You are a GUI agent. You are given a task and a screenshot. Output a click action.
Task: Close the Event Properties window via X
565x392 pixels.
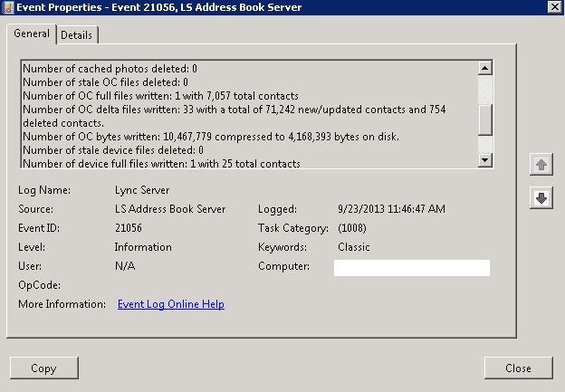[553, 7]
